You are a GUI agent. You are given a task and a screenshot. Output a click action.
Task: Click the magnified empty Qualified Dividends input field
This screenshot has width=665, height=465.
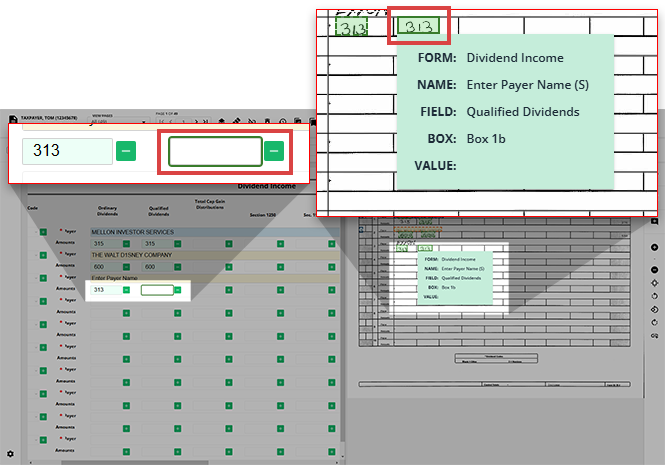[215, 151]
